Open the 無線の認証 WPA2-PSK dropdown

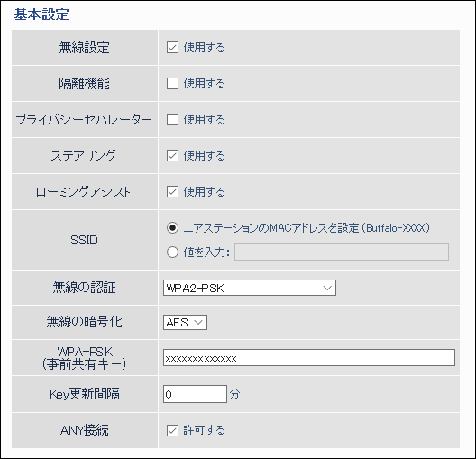pos(250,288)
